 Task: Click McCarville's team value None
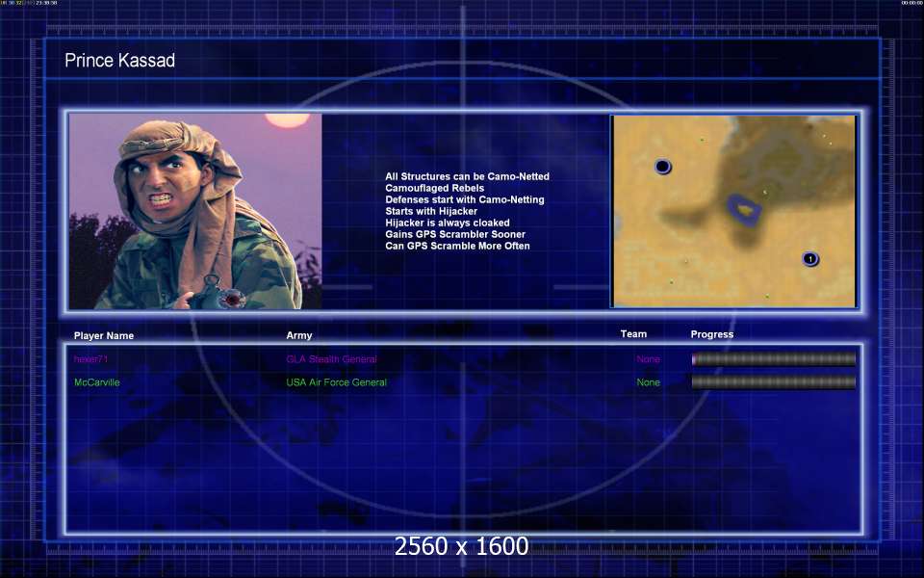[x=648, y=382]
